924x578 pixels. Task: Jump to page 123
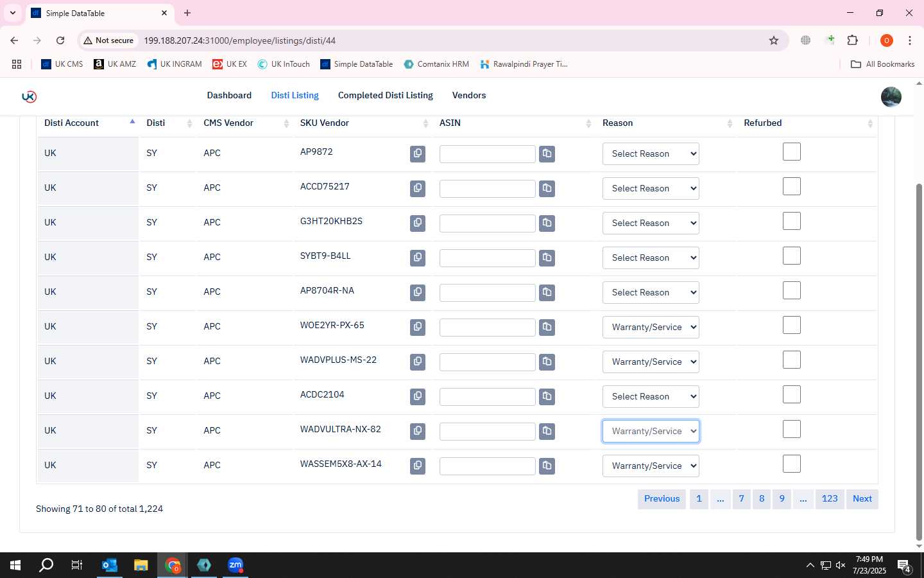click(830, 499)
